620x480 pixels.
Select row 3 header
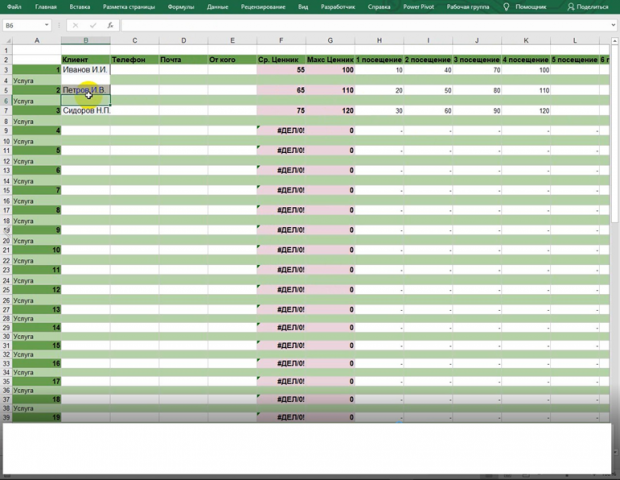point(6,70)
